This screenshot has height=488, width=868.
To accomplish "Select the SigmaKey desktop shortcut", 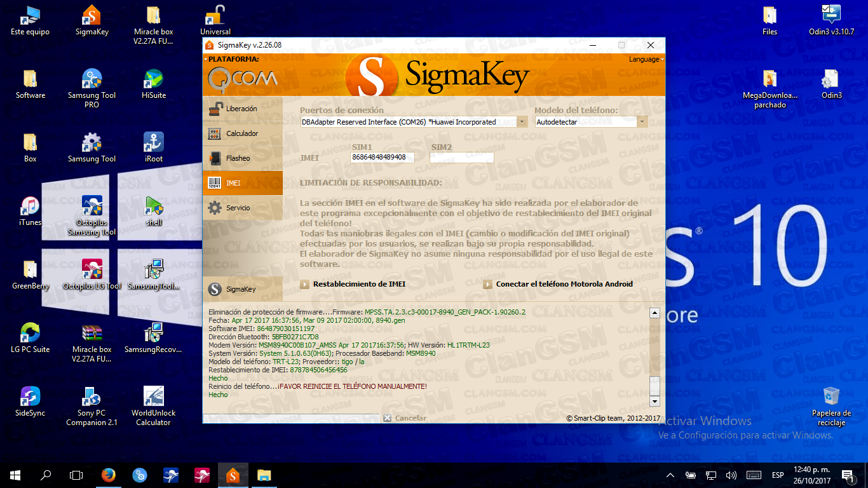I will point(92,20).
